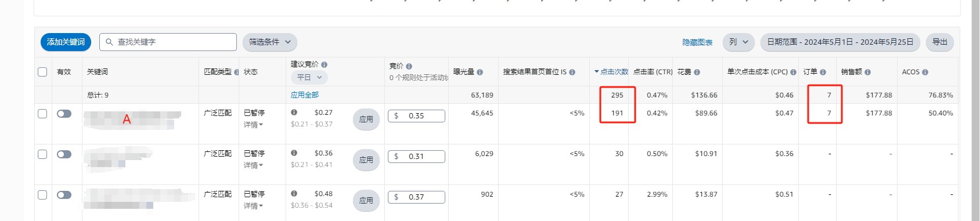Open the 日期范围 date range selector
The width and height of the screenshot is (980, 221).
point(840,42)
